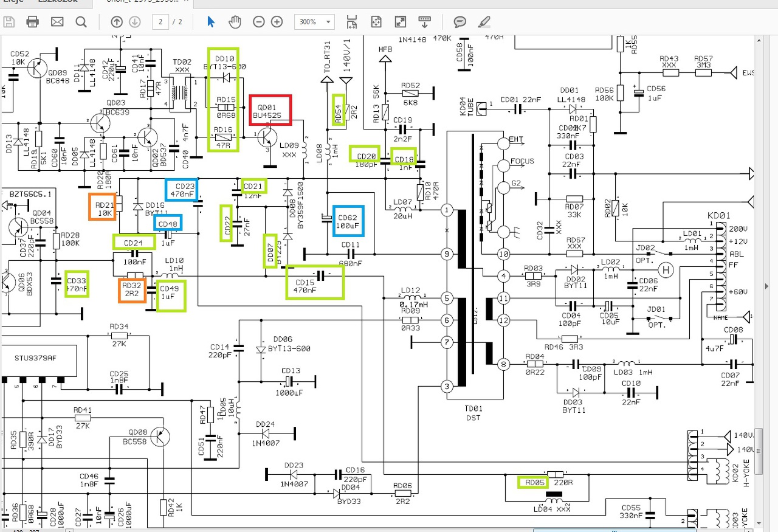Switch to the Eszközök tab
778x532 pixels.
pos(58,2)
